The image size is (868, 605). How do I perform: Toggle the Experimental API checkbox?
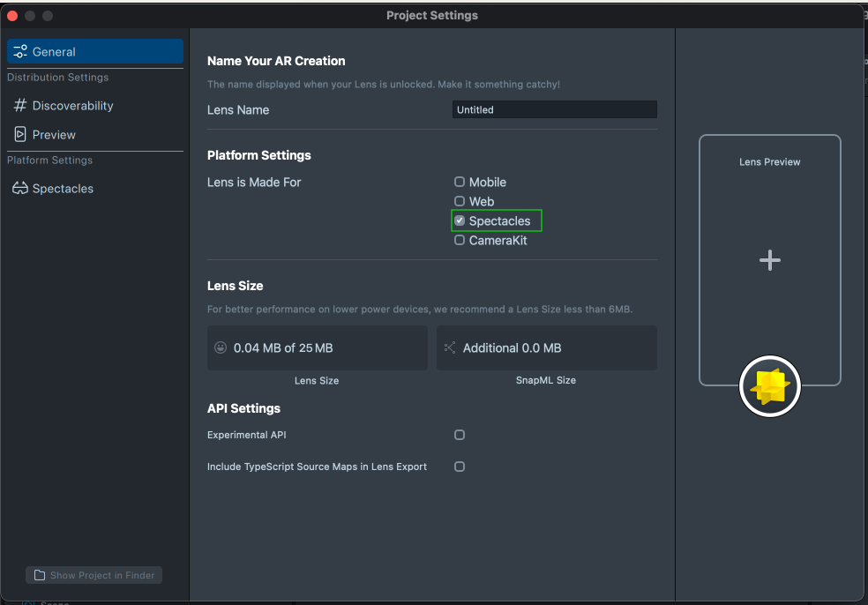460,435
